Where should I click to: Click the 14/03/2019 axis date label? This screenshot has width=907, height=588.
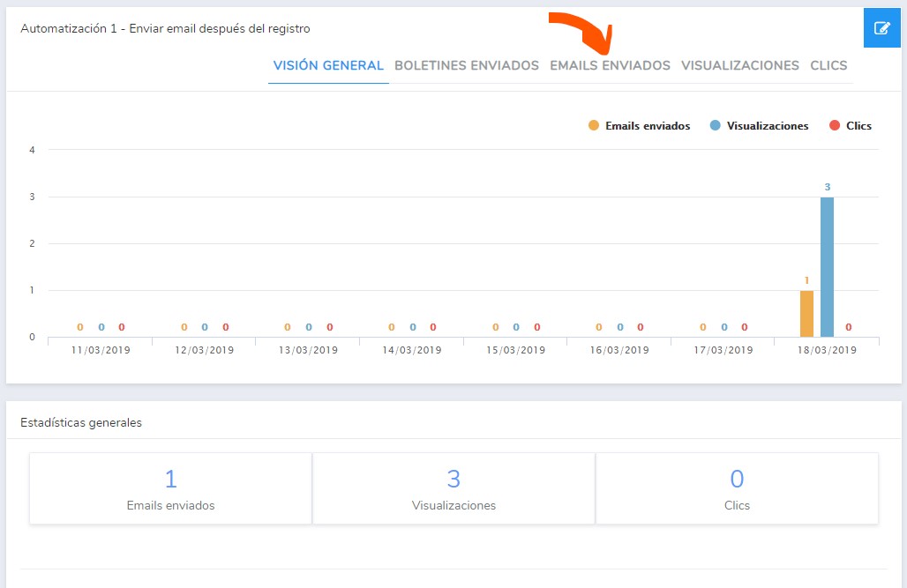pyautogui.click(x=412, y=350)
